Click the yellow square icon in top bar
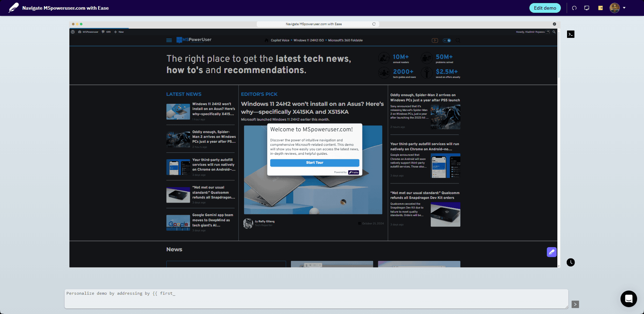The image size is (644, 314). pos(601,8)
